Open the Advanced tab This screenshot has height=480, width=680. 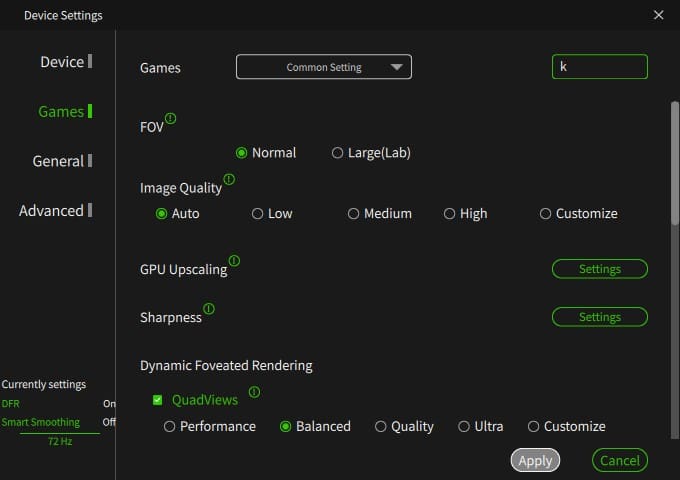point(51,210)
